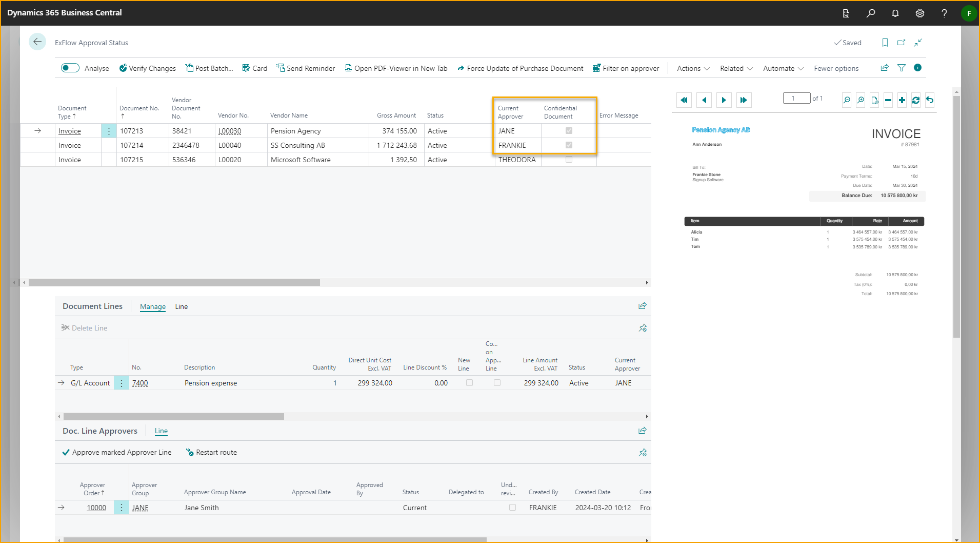This screenshot has width=980, height=543.
Task: Switch to the Manage tab in Document Lines
Action: [153, 306]
